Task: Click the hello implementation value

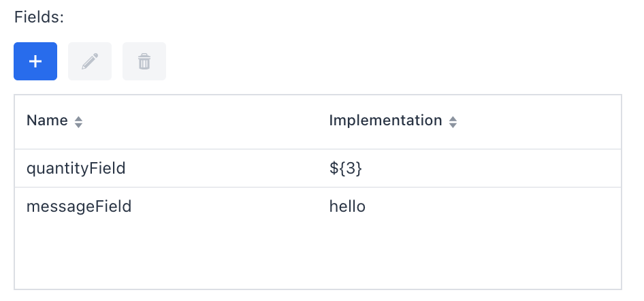Action: pos(347,206)
